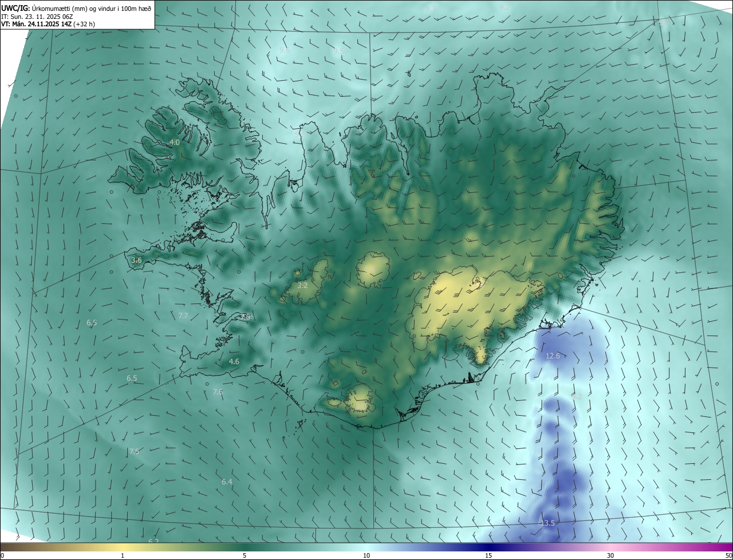733x560 pixels.
Task: Click the 3.6 value label on the map
Action: coord(136,261)
